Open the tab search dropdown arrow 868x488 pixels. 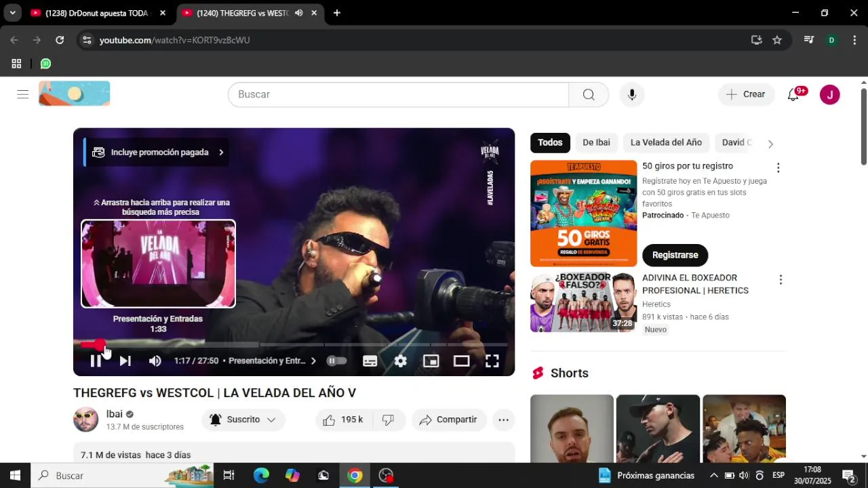tap(12, 13)
